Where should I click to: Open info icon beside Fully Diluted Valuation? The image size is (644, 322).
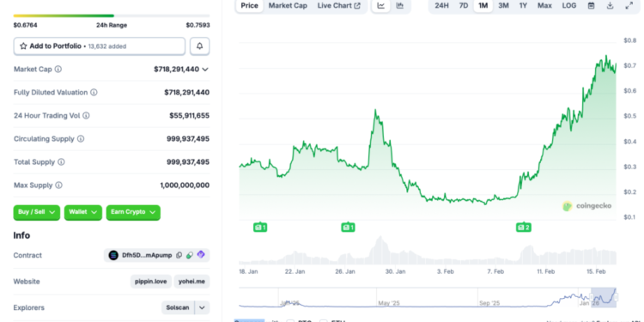(94, 93)
